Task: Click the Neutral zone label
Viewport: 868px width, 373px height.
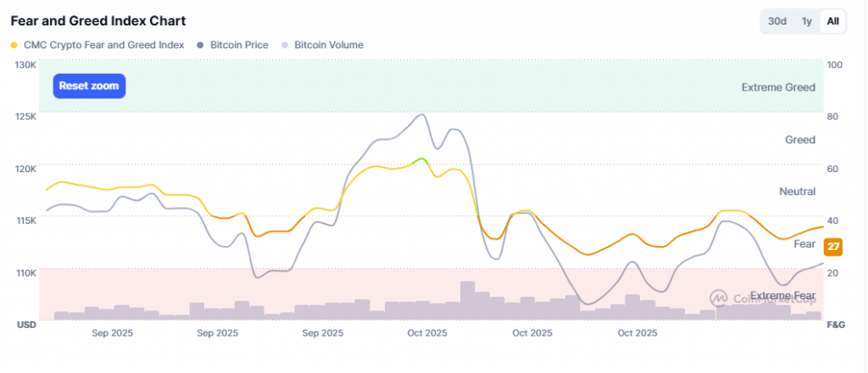Action: coord(797,192)
